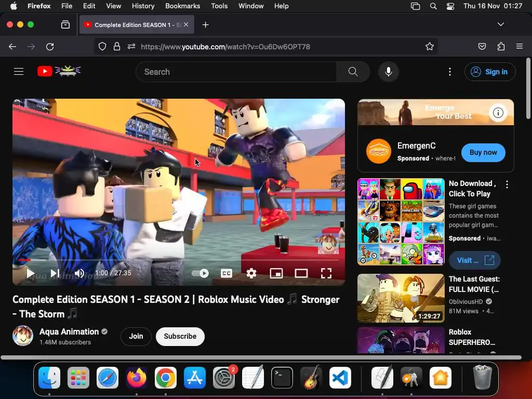532x399 pixels.
Task: Open Save to Pocket icon
Action: tap(482, 46)
